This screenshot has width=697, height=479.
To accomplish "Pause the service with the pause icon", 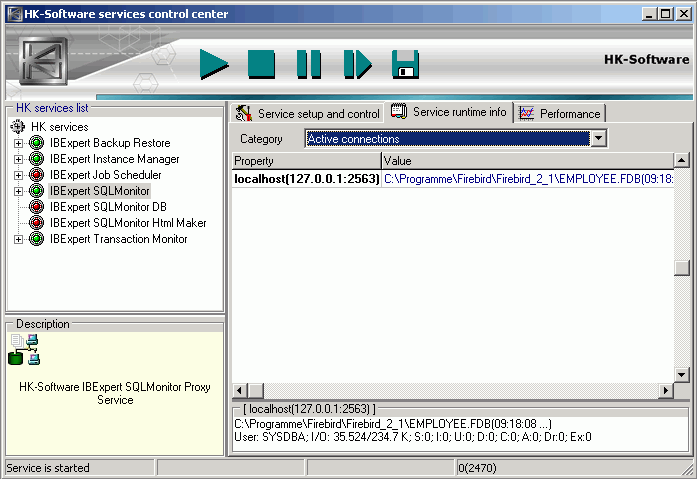I will (309, 64).
